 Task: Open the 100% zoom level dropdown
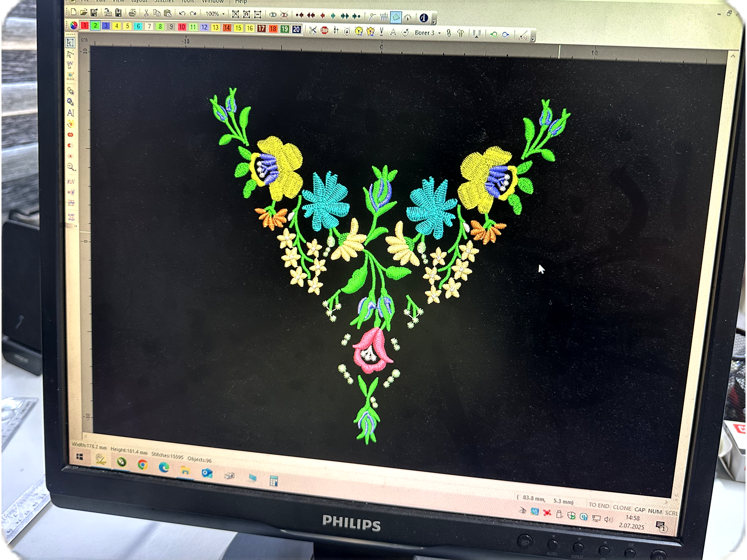click(x=224, y=14)
